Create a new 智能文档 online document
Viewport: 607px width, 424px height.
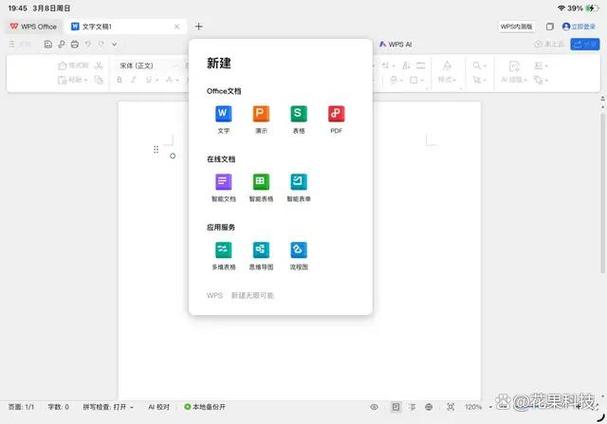coord(223,187)
